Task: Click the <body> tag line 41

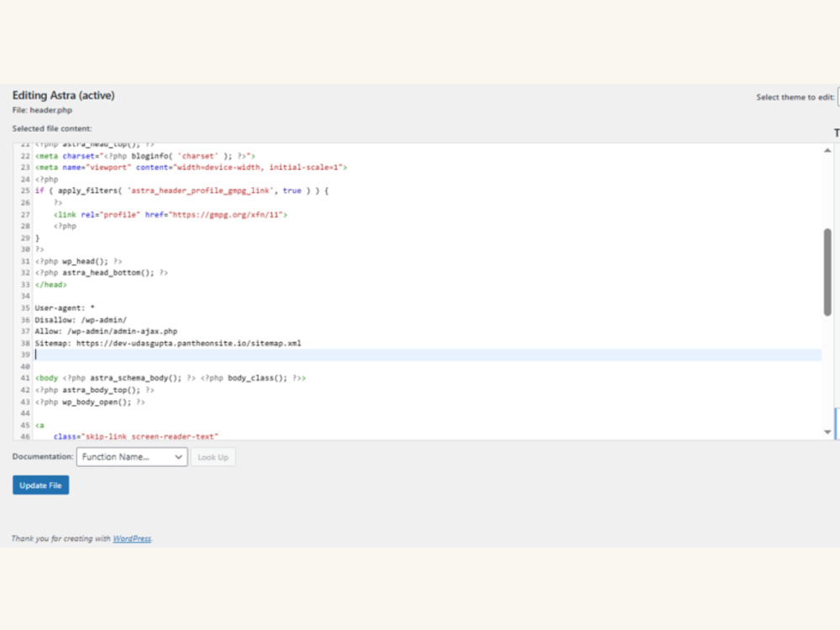Action: [x=171, y=378]
